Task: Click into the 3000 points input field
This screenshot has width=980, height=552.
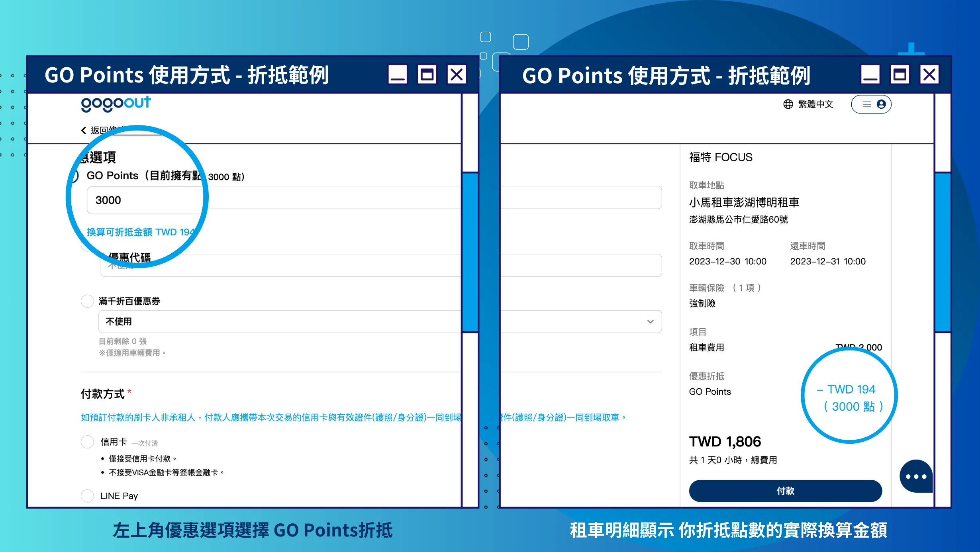Action: [274, 200]
